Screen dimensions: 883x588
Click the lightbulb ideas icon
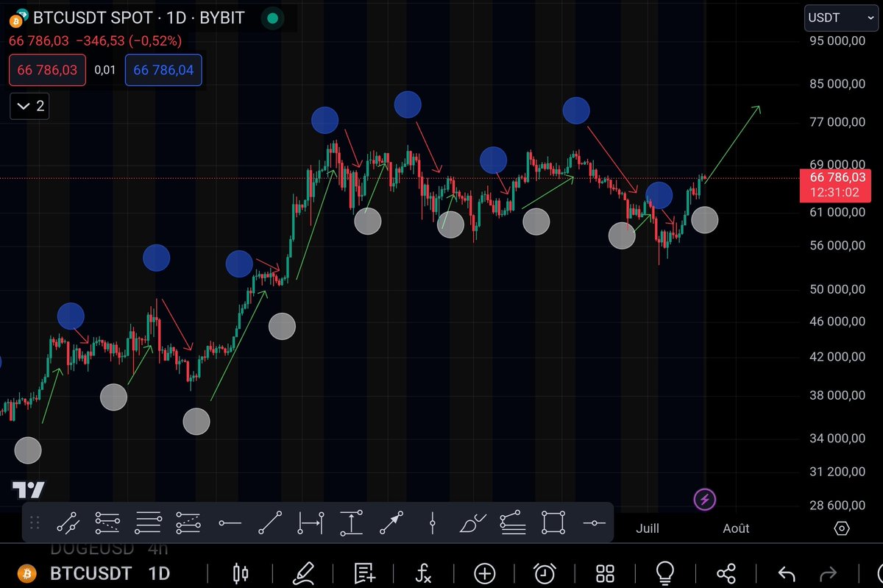[666, 573]
